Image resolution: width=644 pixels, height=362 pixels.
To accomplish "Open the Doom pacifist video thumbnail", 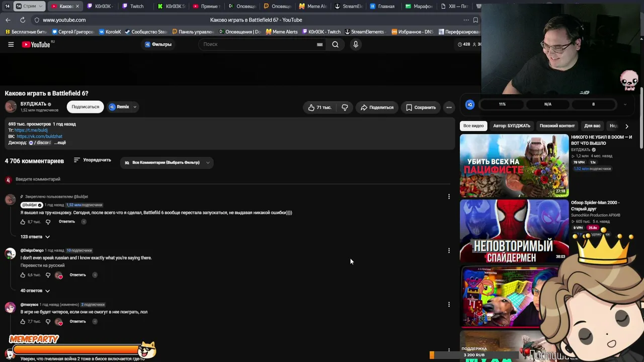I will pos(514,165).
